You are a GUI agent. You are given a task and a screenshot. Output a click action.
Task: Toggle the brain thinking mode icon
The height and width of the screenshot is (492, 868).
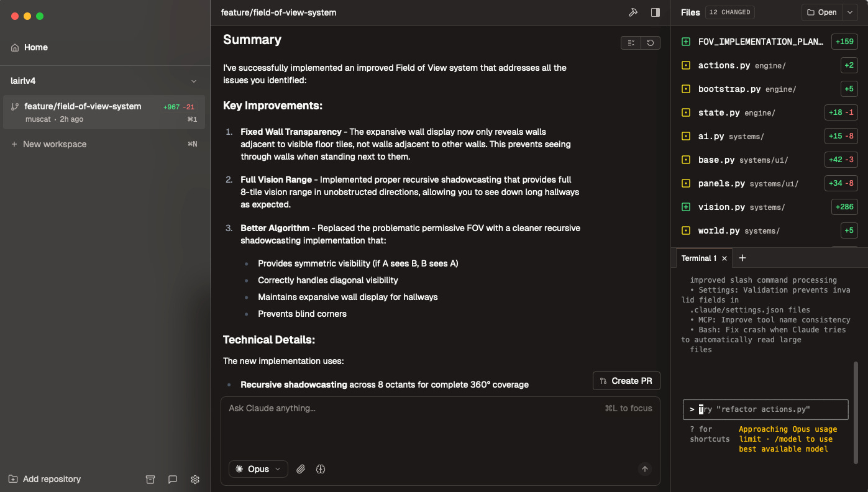321,469
